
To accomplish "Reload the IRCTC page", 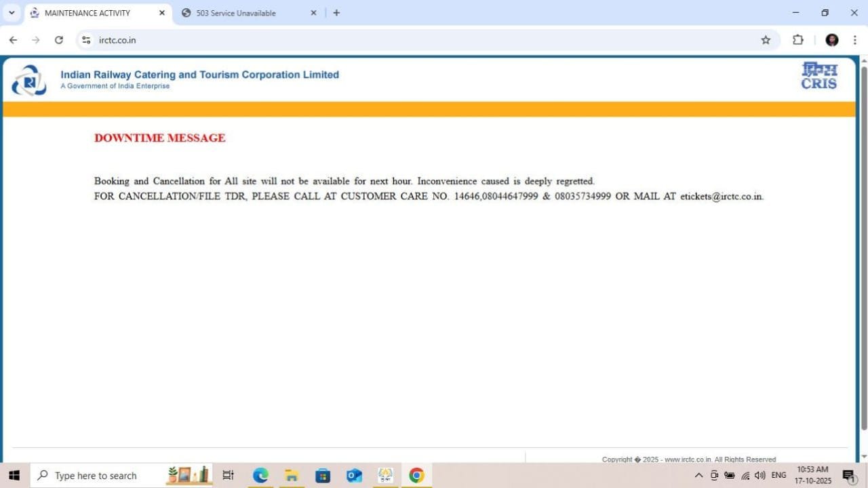I will 59,40.
